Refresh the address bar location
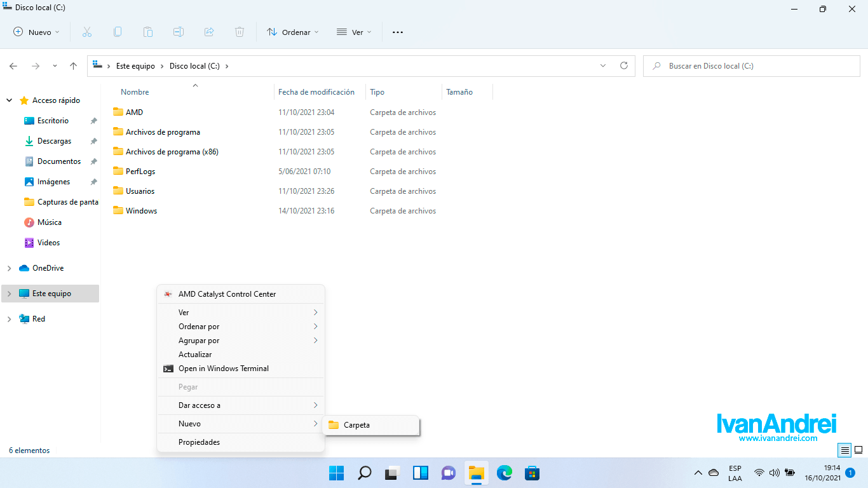 coord(624,65)
